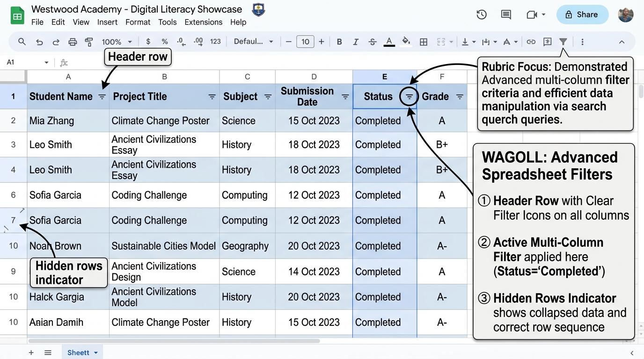Open the File menu
This screenshot has height=359, width=644.
tap(37, 22)
